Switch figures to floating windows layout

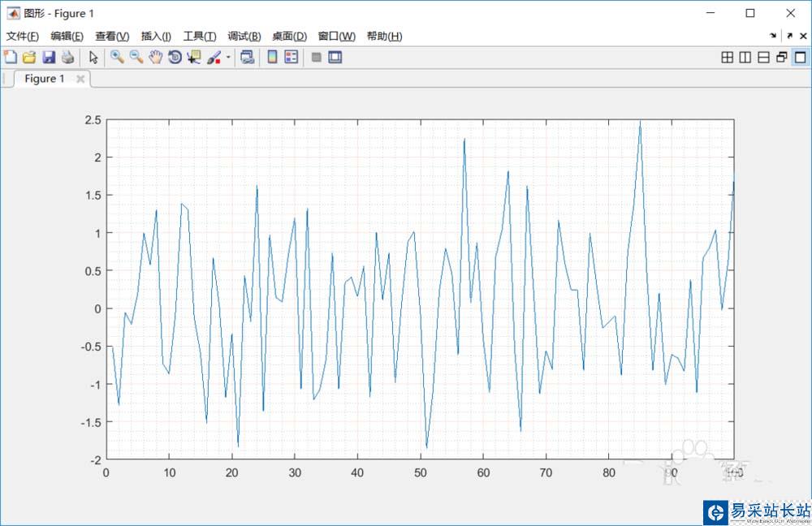pyautogui.click(x=782, y=57)
